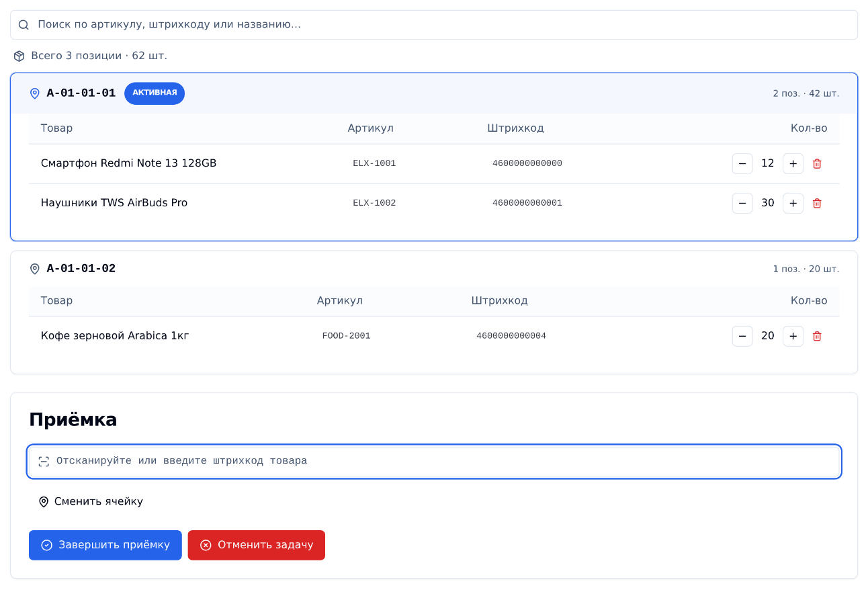The image size is (868, 590).
Task: Click Отменить задачу button
Action: click(x=257, y=545)
